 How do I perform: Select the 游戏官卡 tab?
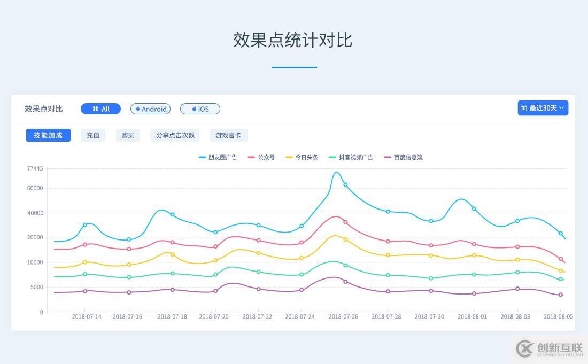pos(228,135)
